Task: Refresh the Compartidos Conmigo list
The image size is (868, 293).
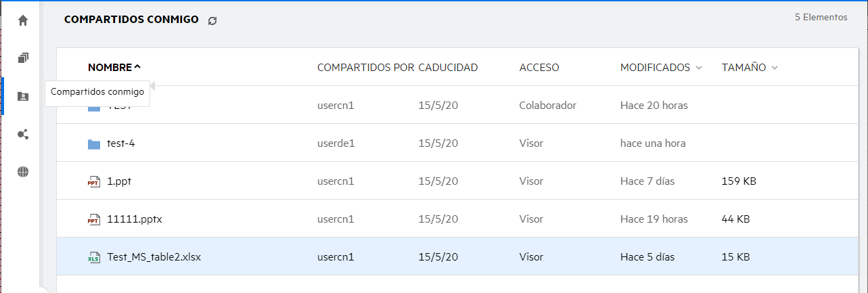Action: pos(212,21)
